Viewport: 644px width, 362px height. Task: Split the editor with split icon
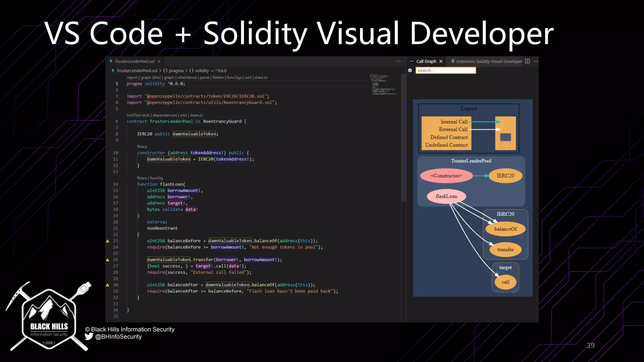pos(528,61)
